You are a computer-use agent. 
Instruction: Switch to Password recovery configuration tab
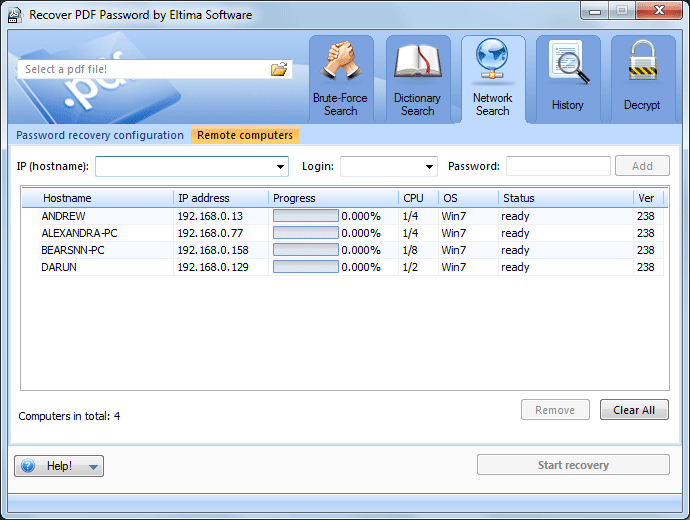[100, 135]
